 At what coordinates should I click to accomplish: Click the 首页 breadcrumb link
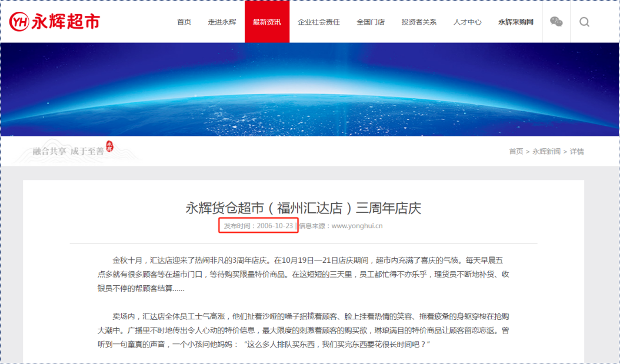[x=516, y=151]
